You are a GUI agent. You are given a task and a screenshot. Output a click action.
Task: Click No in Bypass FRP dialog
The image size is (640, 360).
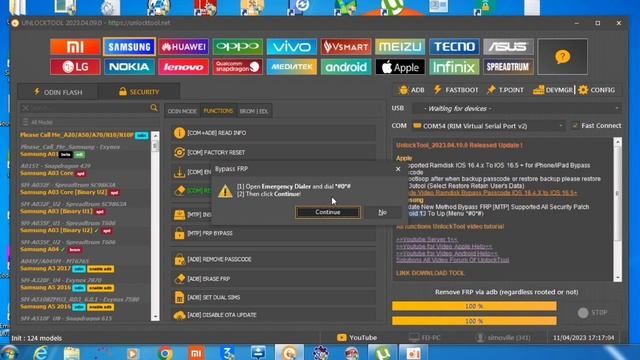(x=382, y=212)
